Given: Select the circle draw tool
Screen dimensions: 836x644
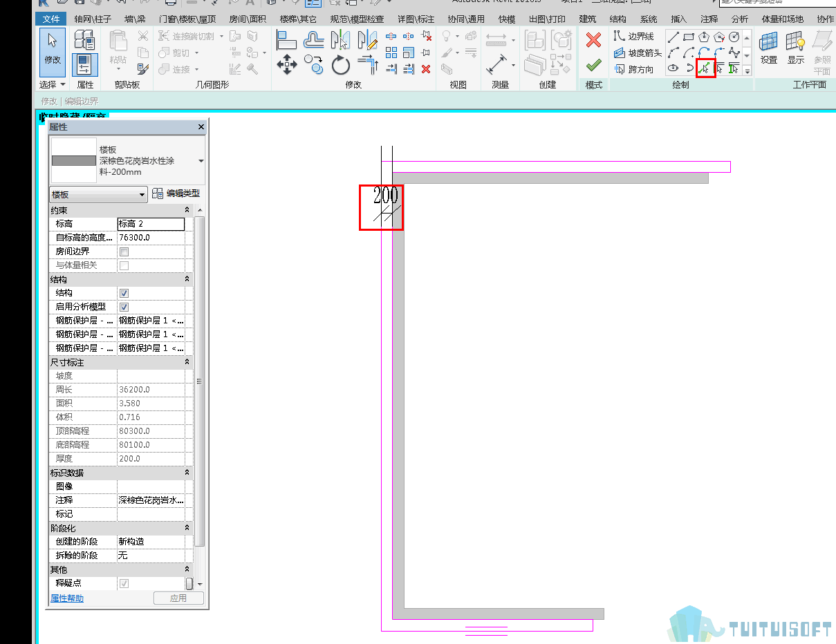Looking at the screenshot, I should (734, 37).
